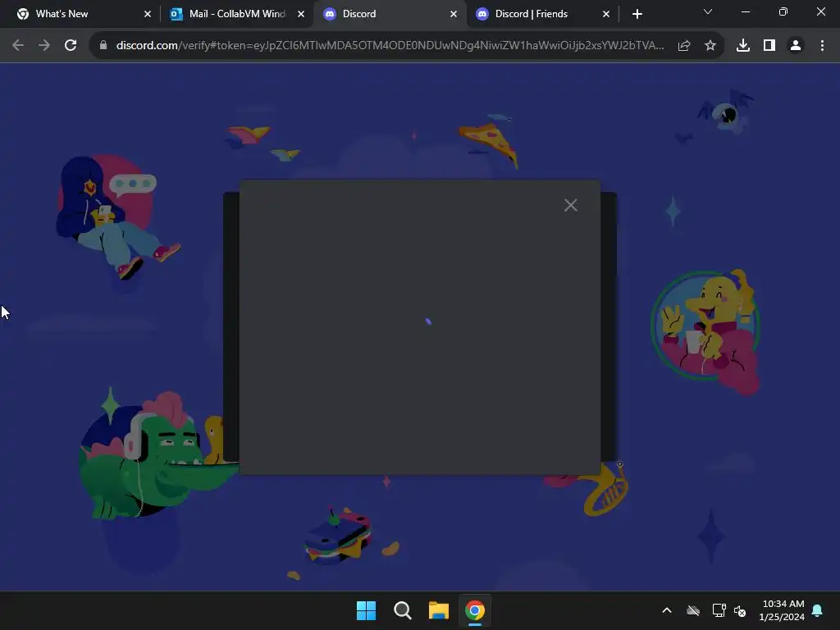Viewport: 840px width, 630px height.
Task: Launch File Explorer from the taskbar
Action: click(438, 610)
